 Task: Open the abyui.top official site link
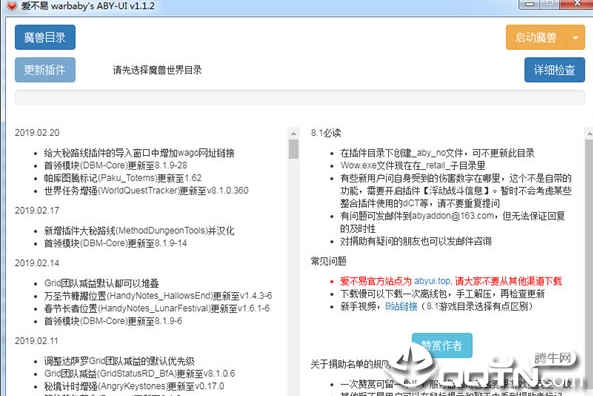pos(432,281)
